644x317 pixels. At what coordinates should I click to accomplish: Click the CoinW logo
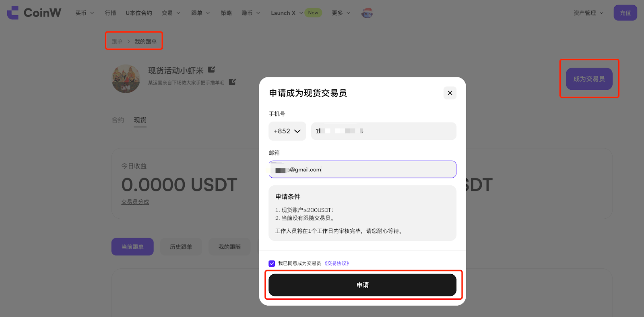coord(34,13)
